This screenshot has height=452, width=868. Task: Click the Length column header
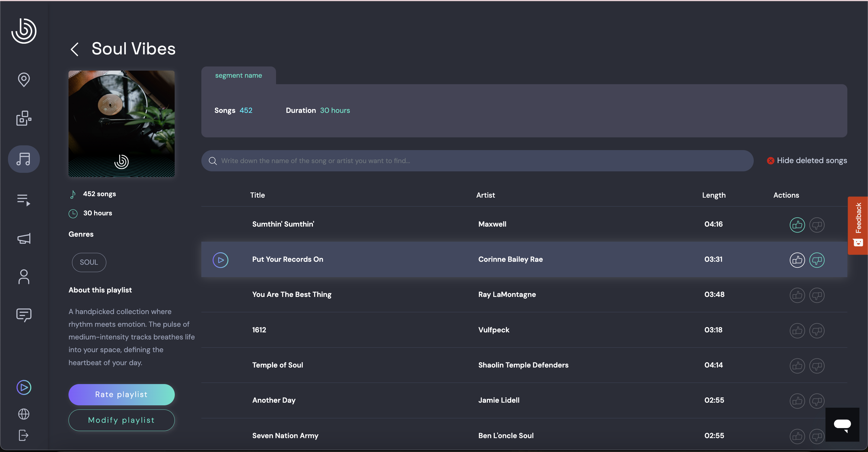click(714, 195)
